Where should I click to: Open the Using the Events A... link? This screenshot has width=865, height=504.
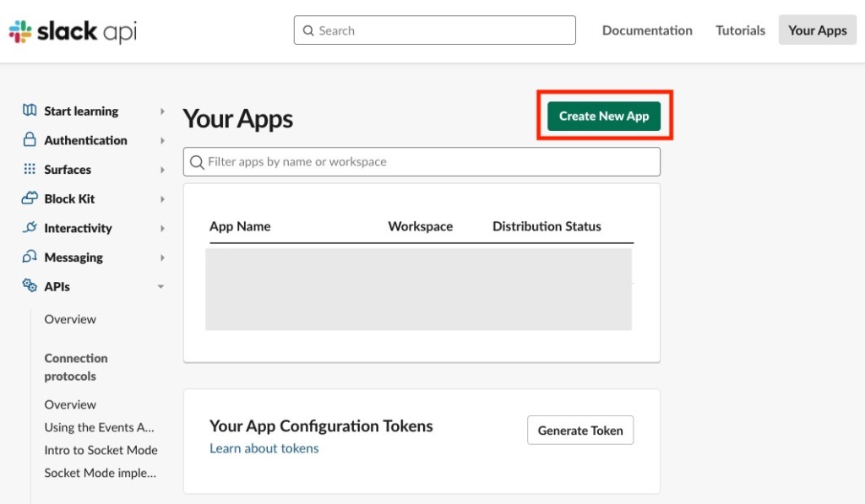(100, 427)
